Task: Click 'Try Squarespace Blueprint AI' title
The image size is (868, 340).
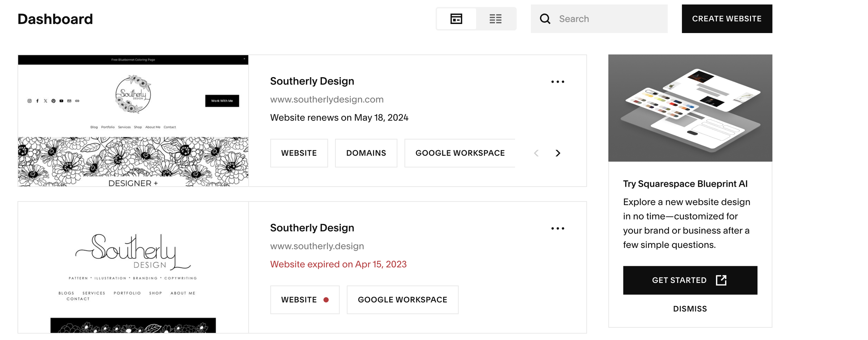Action: 685,184
